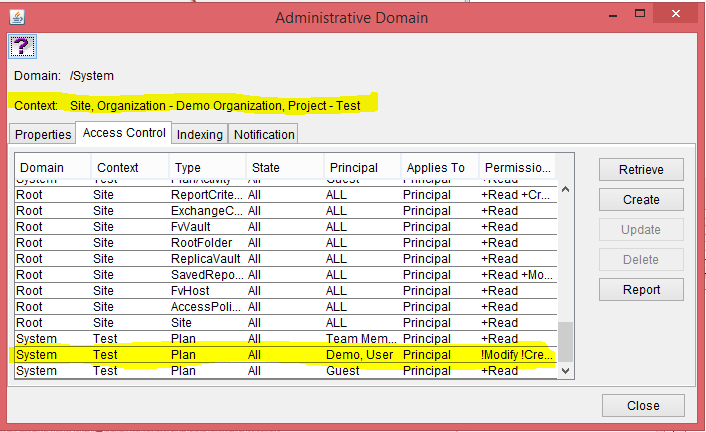Maximize the Administrative Domain window
The height and width of the screenshot is (432, 706).
coord(640,14)
